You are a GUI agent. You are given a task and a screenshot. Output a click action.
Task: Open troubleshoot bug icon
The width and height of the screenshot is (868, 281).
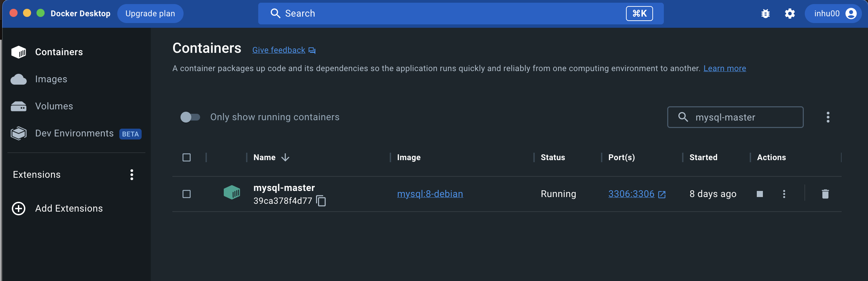pyautogui.click(x=766, y=14)
